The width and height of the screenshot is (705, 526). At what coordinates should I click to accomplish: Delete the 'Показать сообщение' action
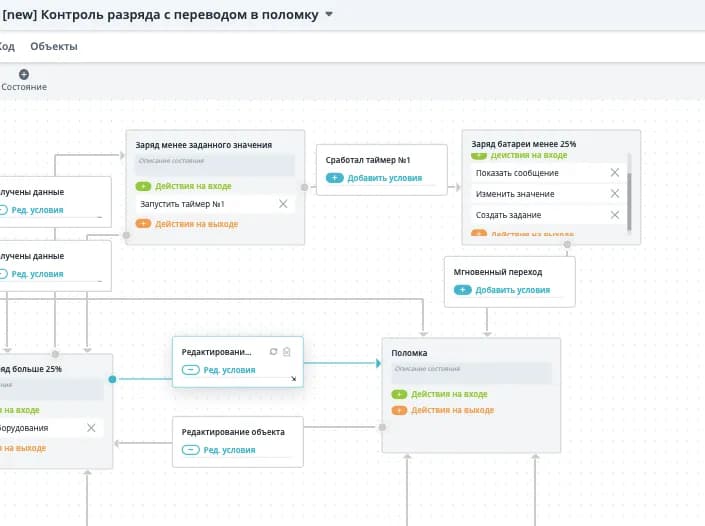click(x=615, y=173)
